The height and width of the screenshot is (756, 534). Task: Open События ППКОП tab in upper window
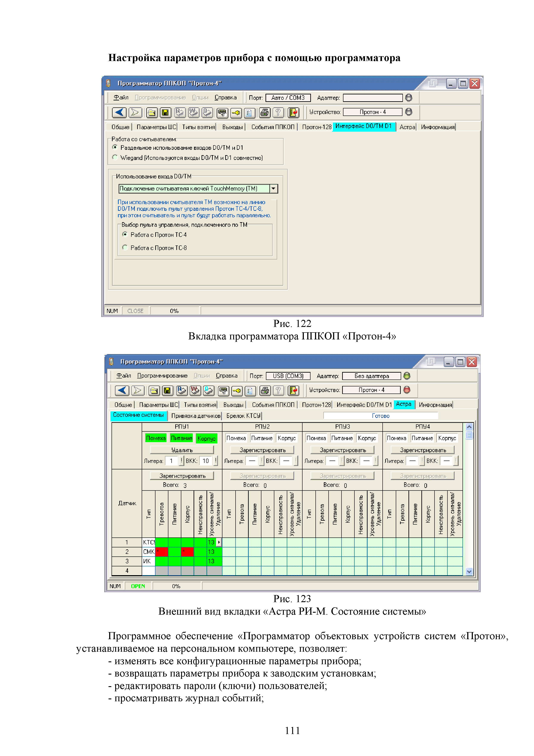point(273,127)
